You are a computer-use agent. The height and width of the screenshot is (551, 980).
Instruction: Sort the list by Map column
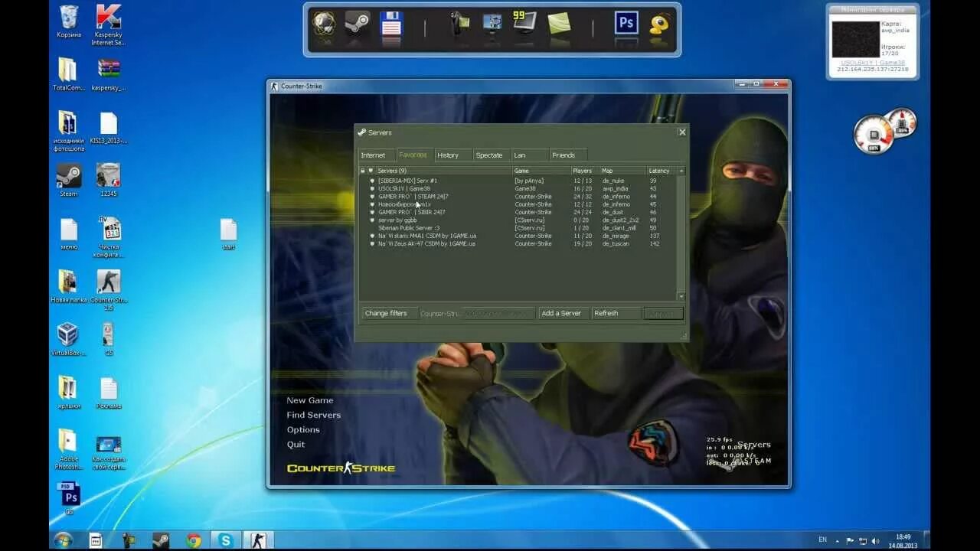point(623,171)
